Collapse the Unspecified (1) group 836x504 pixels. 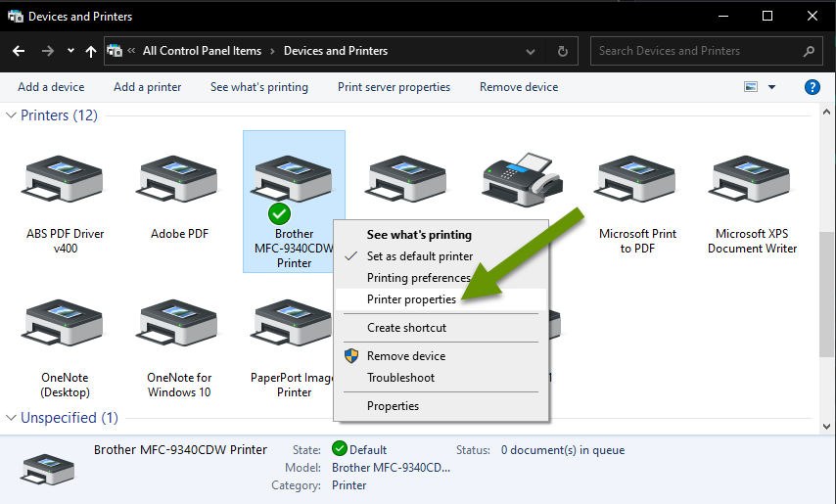(12, 418)
